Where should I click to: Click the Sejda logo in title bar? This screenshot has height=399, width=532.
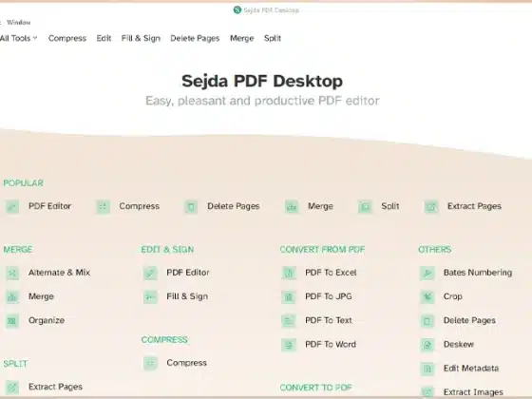click(237, 10)
